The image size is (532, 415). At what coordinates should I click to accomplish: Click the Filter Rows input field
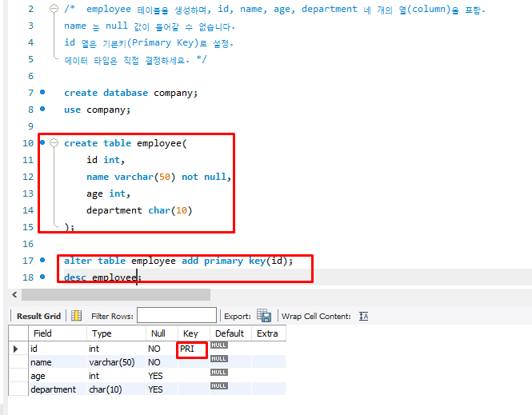coord(177,315)
